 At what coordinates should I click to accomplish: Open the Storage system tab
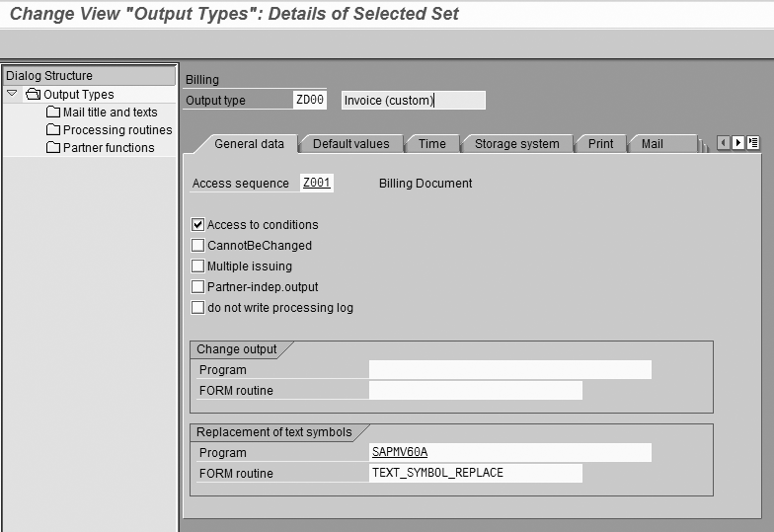click(516, 144)
